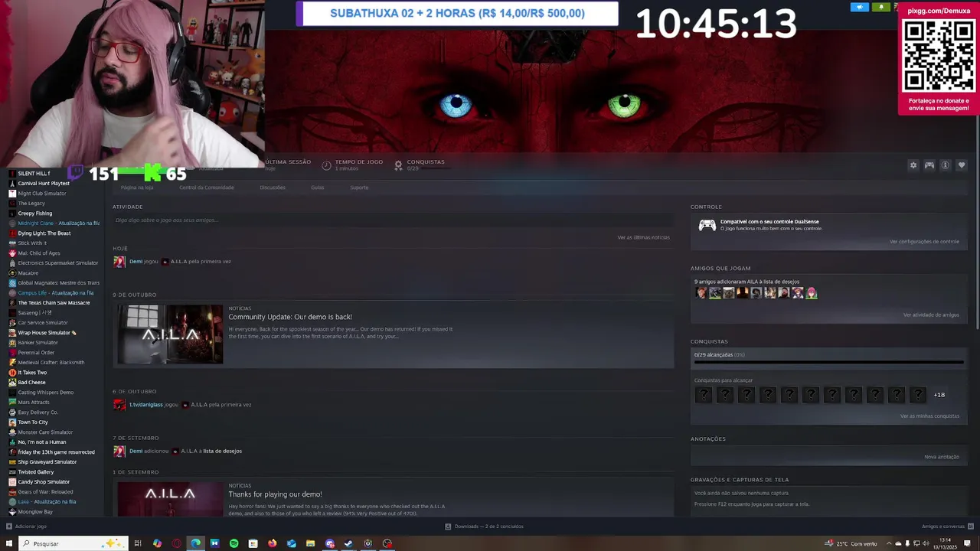
Task: Add A.I.L.A to favorites heart icon
Action: pos(962,165)
